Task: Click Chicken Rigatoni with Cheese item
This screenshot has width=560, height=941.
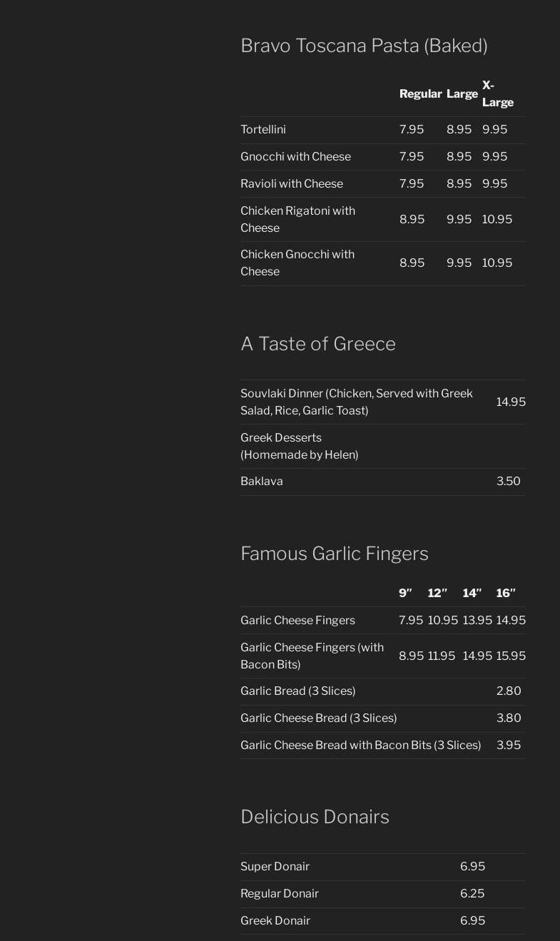Action: point(297,219)
